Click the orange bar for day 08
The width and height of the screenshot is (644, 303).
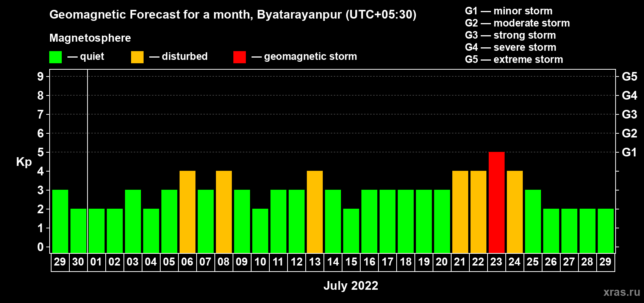click(x=224, y=212)
